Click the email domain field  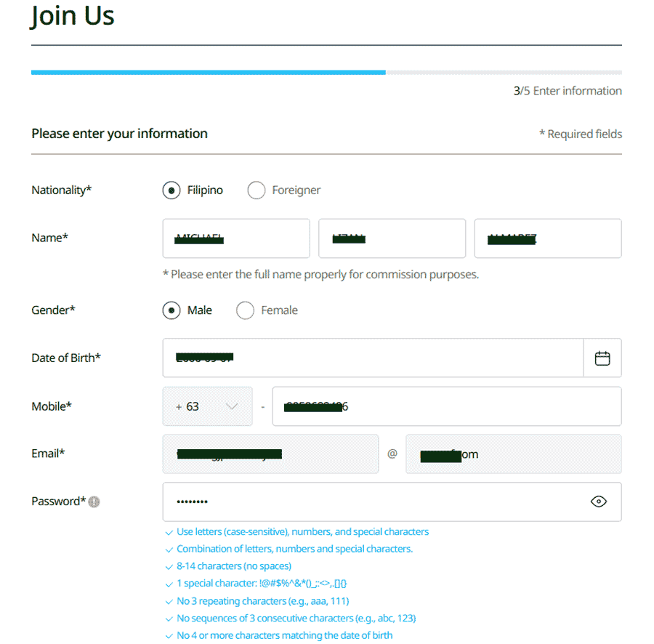point(513,454)
